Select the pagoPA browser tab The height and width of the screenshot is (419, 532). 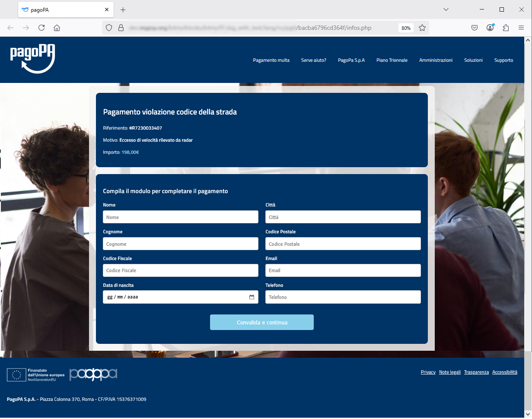66,10
